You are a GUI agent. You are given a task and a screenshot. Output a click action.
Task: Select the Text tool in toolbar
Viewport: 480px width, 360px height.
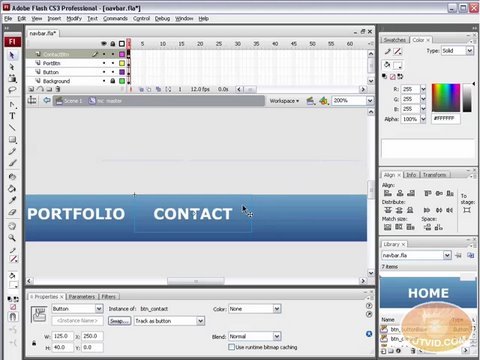[12, 116]
